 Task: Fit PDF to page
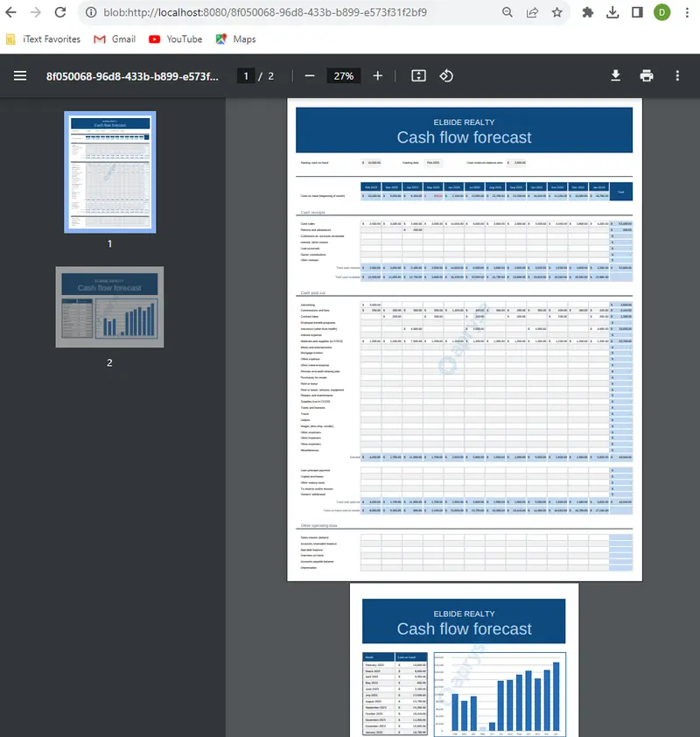(418, 75)
